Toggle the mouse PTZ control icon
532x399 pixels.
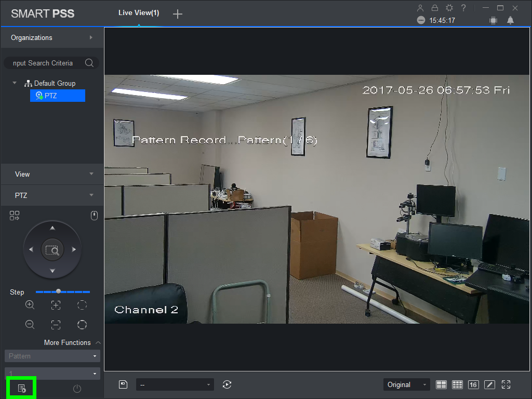(x=95, y=216)
